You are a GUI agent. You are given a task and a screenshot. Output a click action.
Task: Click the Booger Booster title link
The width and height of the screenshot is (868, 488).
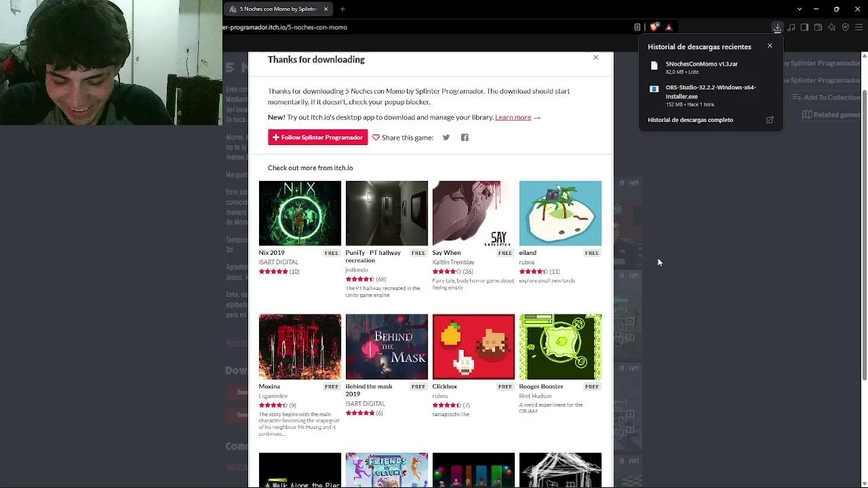click(x=541, y=386)
